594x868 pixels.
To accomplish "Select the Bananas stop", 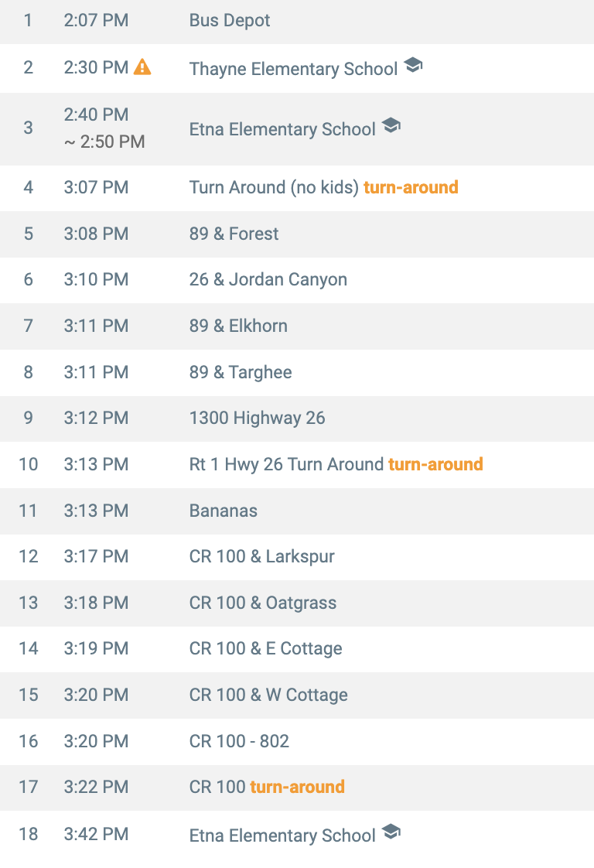I will (223, 511).
